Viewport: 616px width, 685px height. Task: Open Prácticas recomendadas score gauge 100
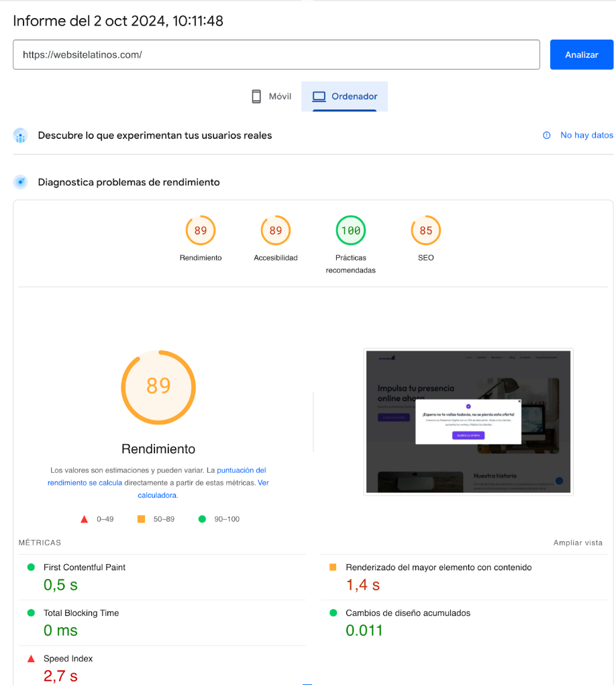point(350,230)
